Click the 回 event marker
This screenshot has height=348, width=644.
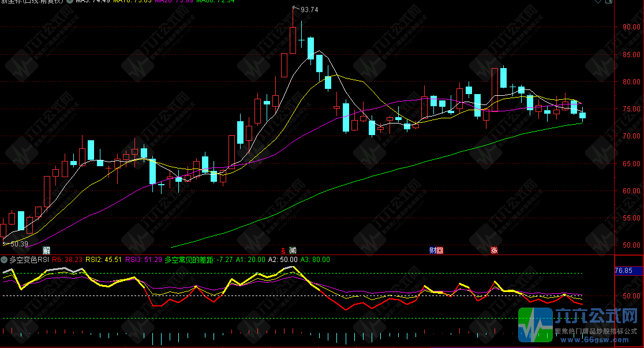(x=440, y=250)
